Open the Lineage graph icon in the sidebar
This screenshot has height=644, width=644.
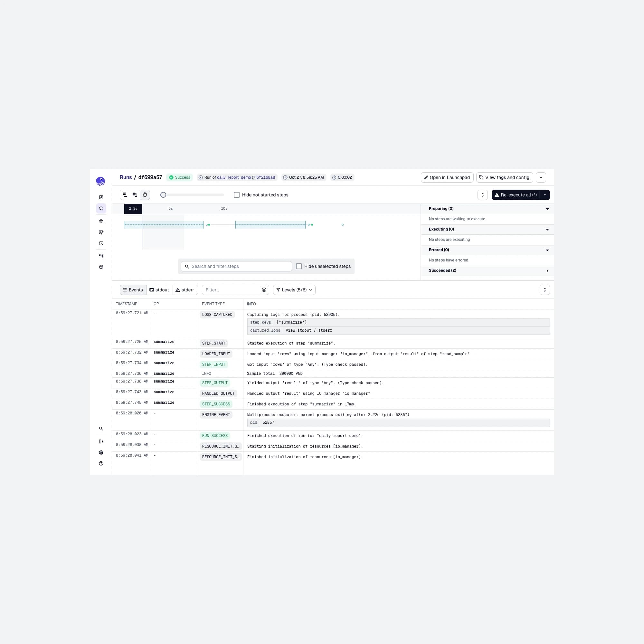(101, 256)
